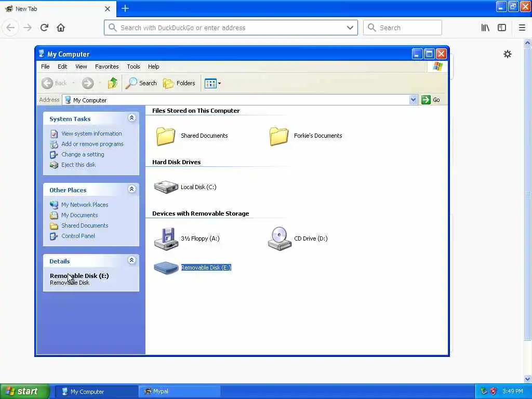Open the File menu
The height and width of the screenshot is (399, 532).
[x=45, y=66]
